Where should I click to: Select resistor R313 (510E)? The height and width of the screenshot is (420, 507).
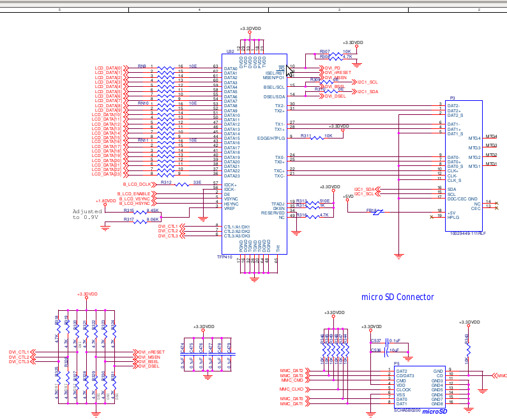click(312, 202)
